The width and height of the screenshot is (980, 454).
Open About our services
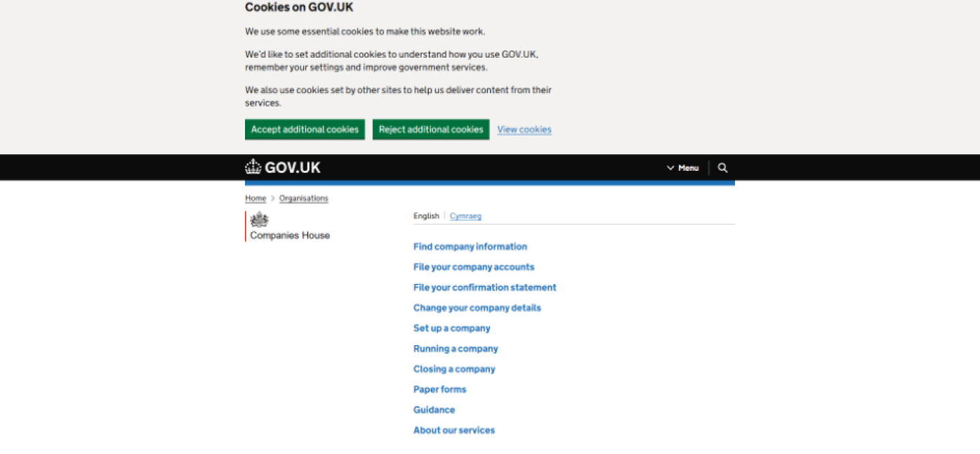click(x=453, y=429)
